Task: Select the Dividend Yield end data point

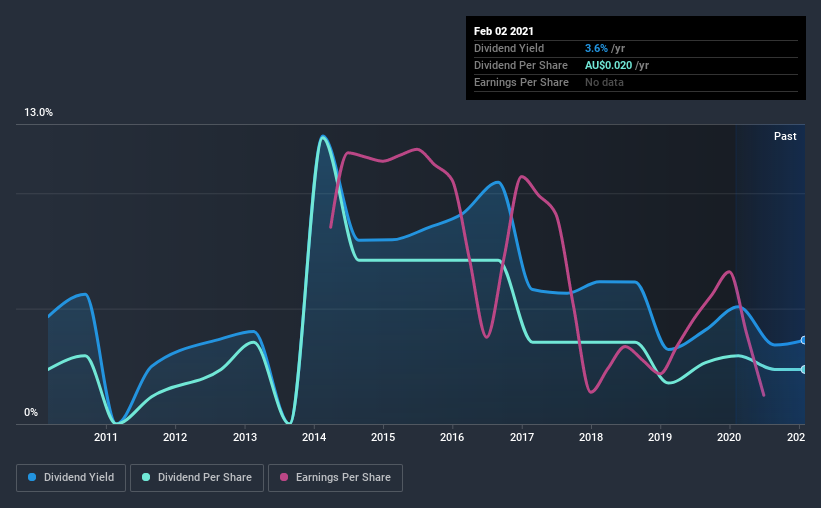Action: [804, 340]
